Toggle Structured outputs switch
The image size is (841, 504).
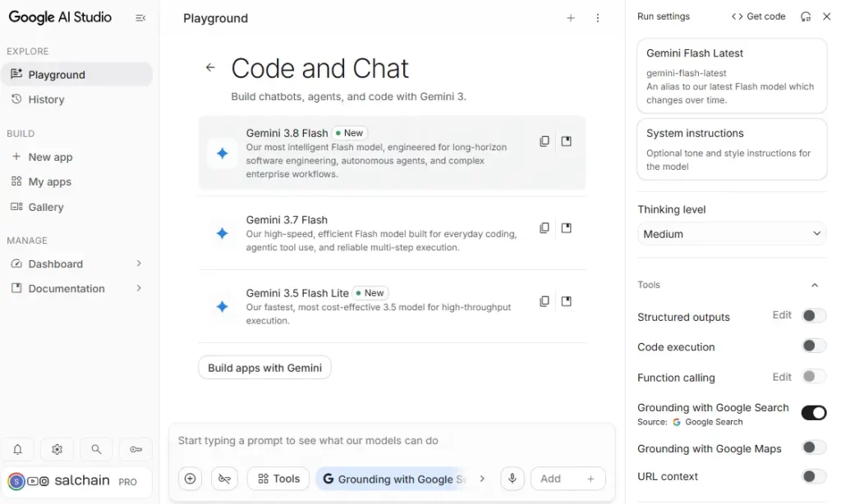[x=813, y=316]
